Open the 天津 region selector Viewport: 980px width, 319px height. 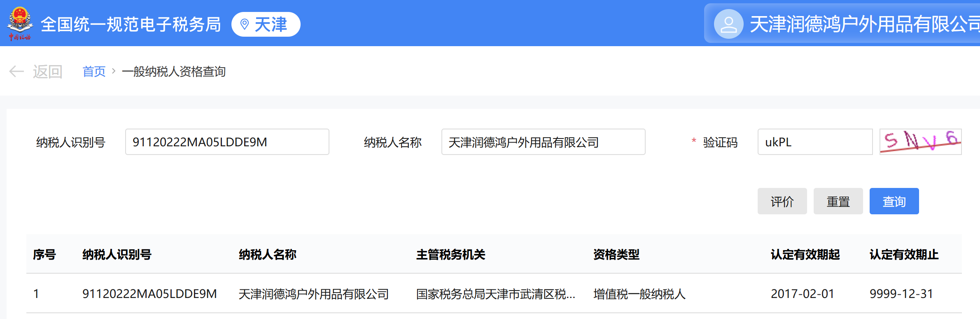[x=266, y=24]
